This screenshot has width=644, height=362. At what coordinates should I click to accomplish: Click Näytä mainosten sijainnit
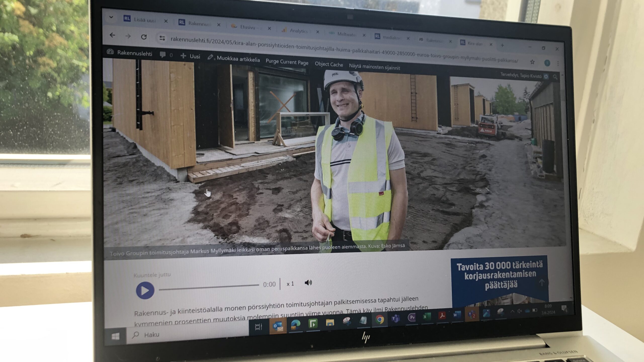point(374,67)
